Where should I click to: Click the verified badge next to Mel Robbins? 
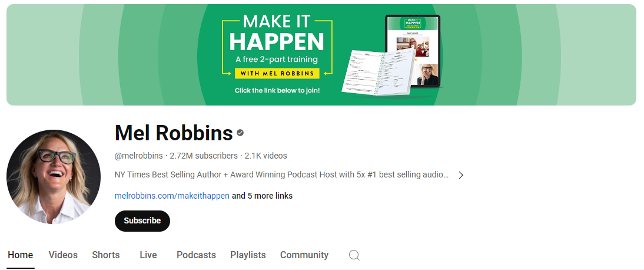(240, 133)
